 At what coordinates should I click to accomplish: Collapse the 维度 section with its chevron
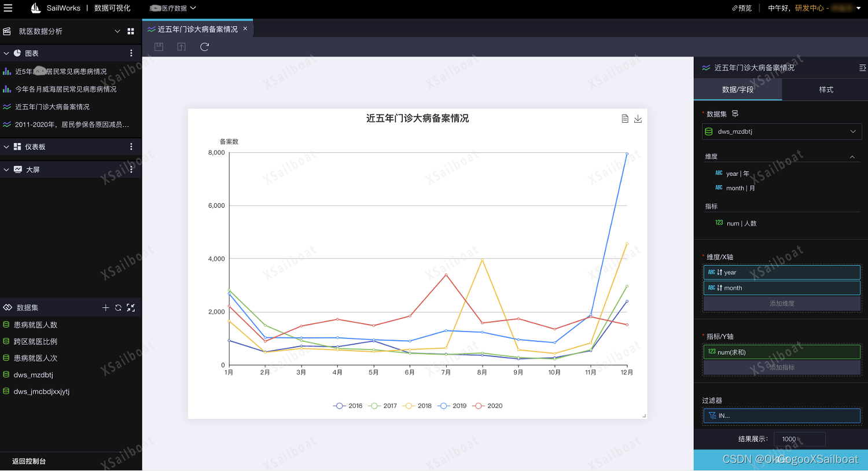[852, 156]
